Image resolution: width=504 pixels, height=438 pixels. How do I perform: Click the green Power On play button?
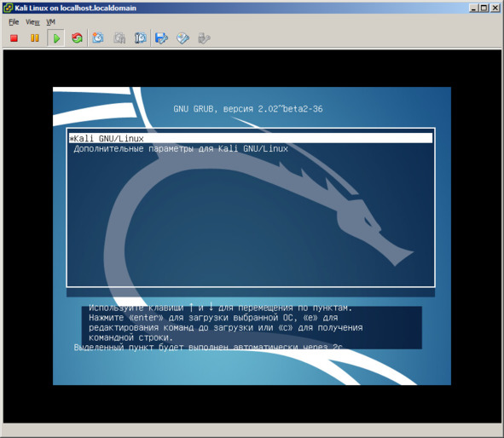pyautogui.click(x=56, y=38)
